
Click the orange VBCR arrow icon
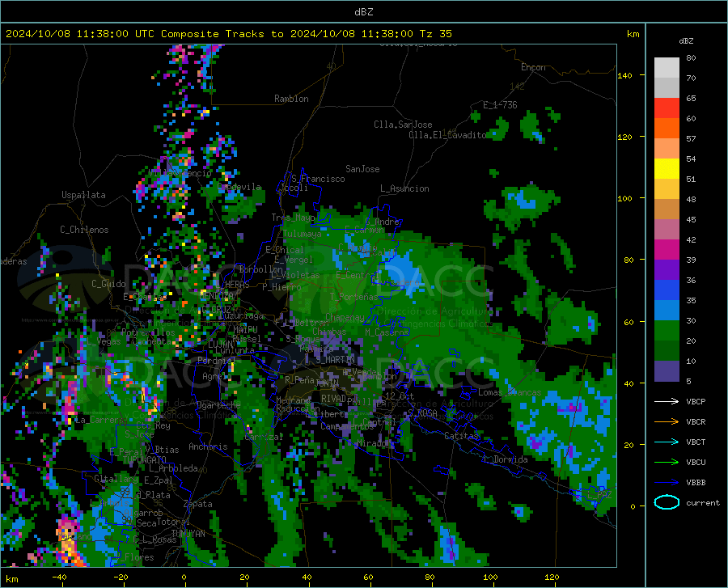pyautogui.click(x=667, y=421)
